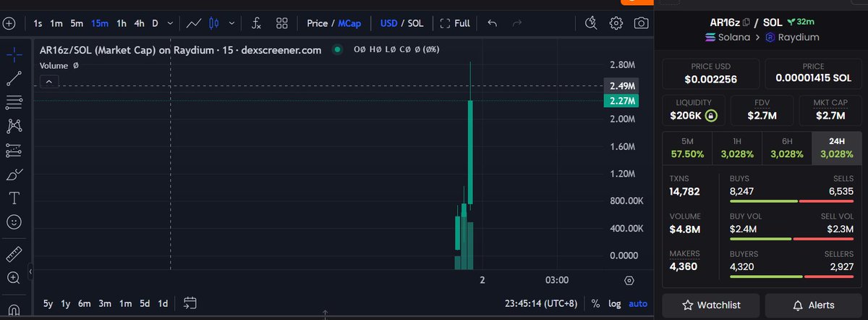Activate the zoom in tool
Viewport: 868px width, 320px height.
[14, 278]
